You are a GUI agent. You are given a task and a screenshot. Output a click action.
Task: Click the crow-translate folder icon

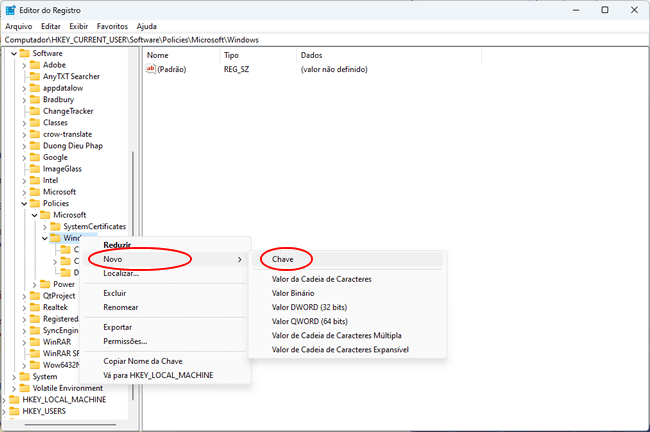(x=35, y=134)
